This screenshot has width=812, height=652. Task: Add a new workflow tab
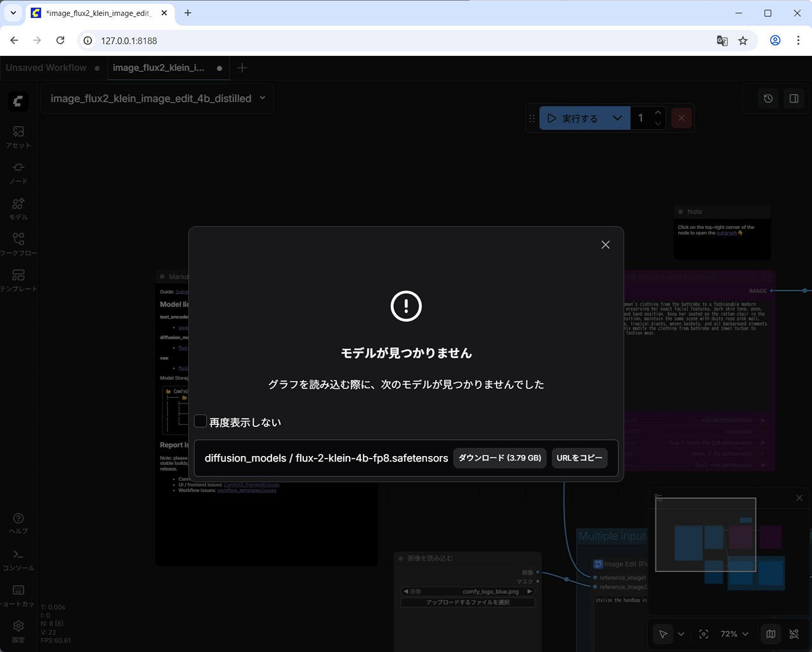pyautogui.click(x=242, y=68)
